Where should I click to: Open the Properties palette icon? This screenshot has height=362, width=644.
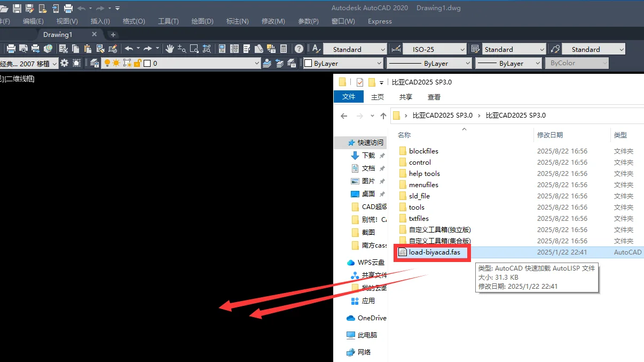coord(222,49)
